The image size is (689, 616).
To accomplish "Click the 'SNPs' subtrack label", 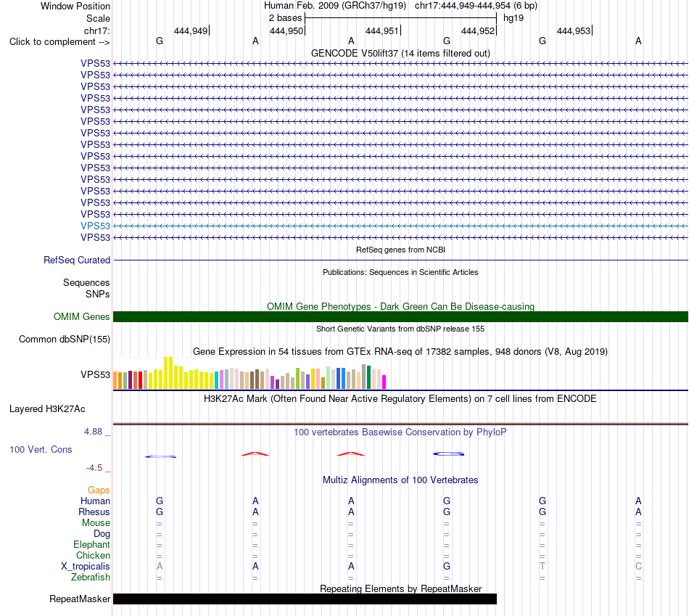I will [98, 294].
